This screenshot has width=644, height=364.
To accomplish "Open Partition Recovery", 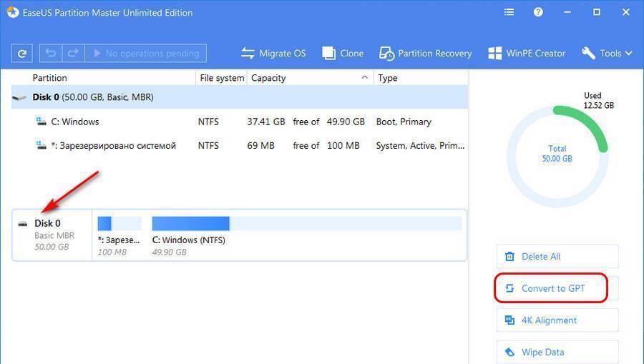I will (x=426, y=53).
